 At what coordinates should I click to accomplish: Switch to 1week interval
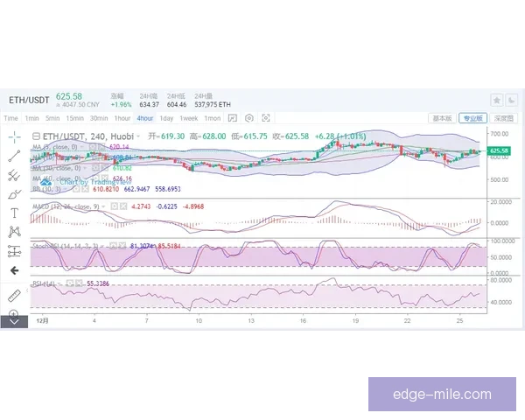click(189, 118)
